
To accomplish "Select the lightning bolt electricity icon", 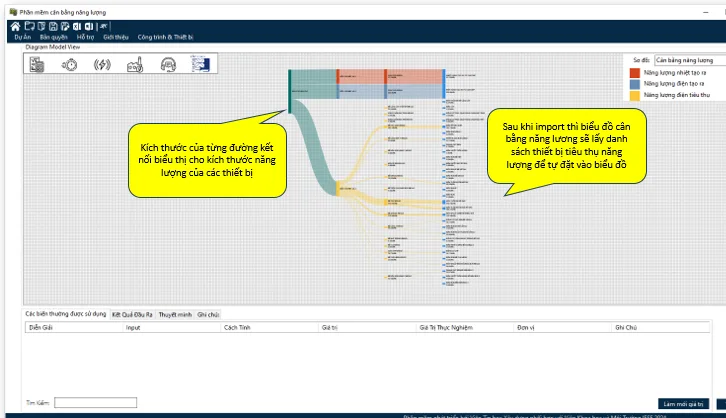I will [102, 64].
